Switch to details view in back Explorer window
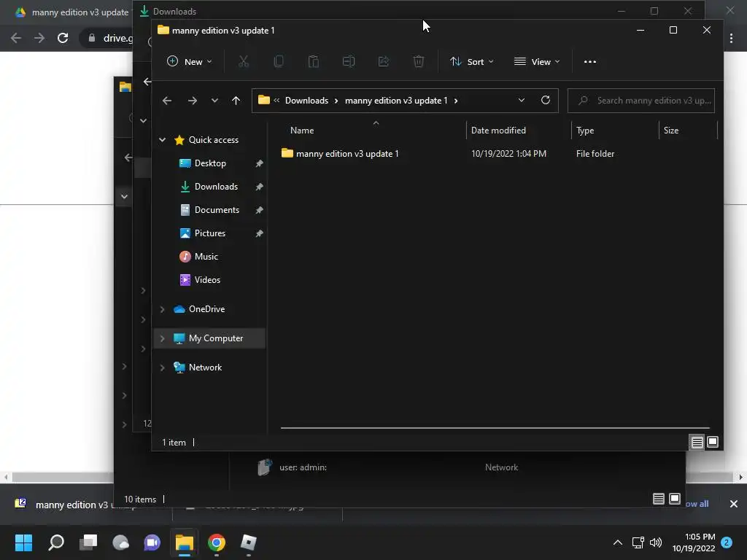Viewport: 747px width, 560px height. (x=659, y=499)
